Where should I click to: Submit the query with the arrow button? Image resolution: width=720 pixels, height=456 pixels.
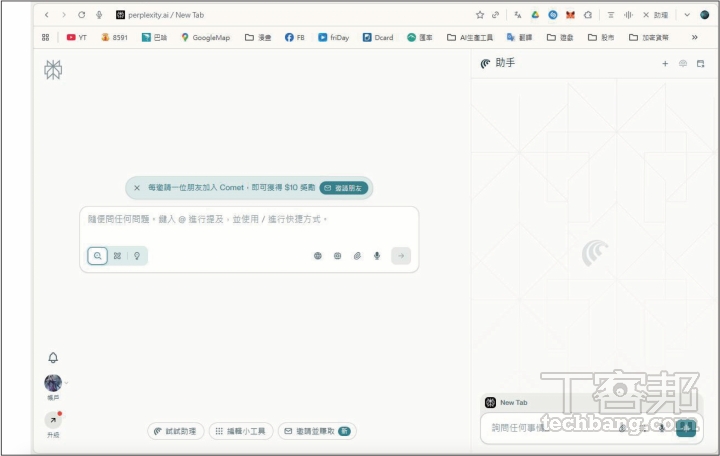coord(401,256)
